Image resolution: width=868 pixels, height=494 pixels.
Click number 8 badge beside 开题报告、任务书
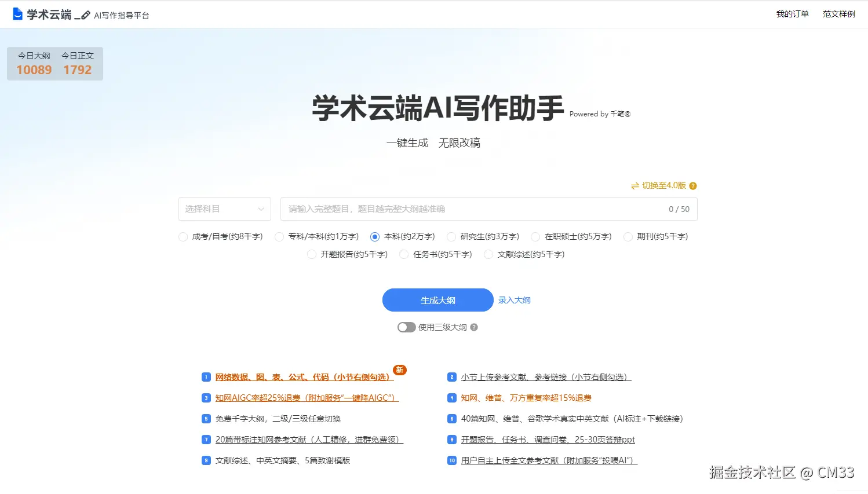click(x=452, y=440)
